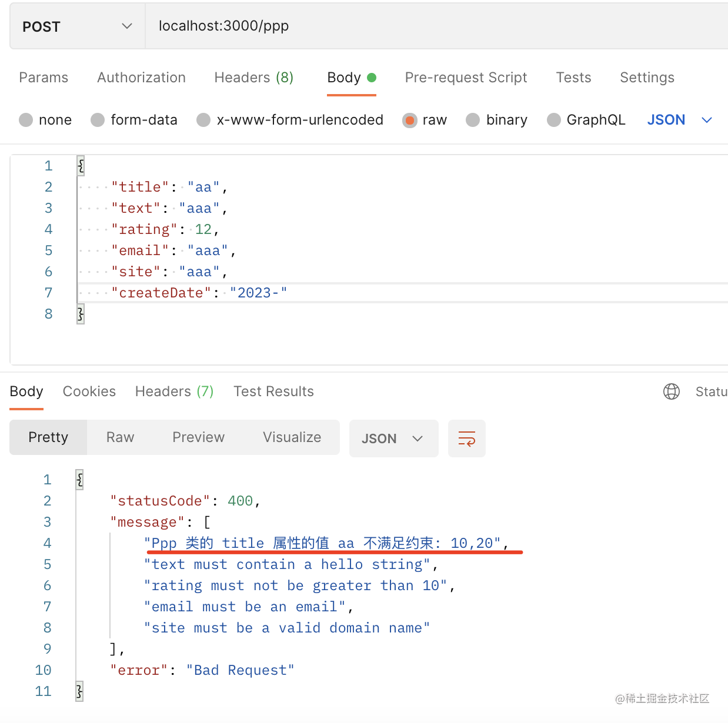Switch to the Params tab
This screenshot has height=723, width=728.
[x=44, y=78]
